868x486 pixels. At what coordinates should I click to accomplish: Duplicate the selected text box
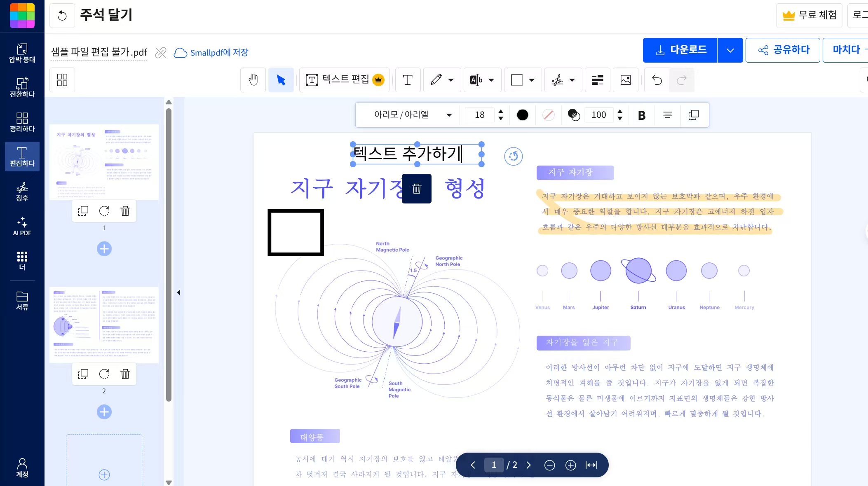(x=694, y=115)
